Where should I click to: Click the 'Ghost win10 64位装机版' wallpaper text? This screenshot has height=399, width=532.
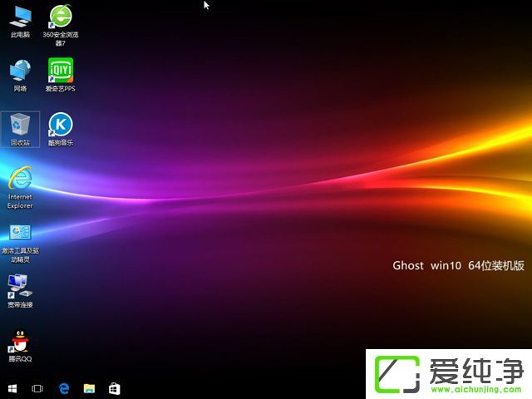pyautogui.click(x=458, y=266)
